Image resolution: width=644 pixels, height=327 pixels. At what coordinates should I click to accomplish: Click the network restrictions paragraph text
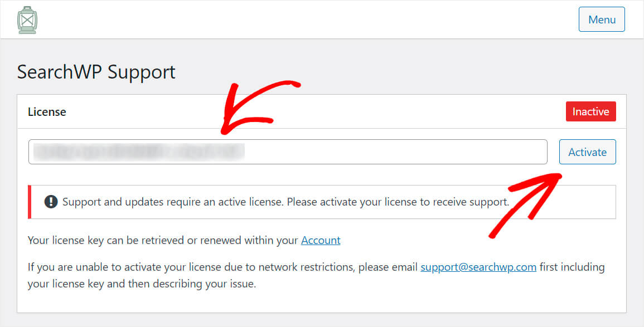316,275
